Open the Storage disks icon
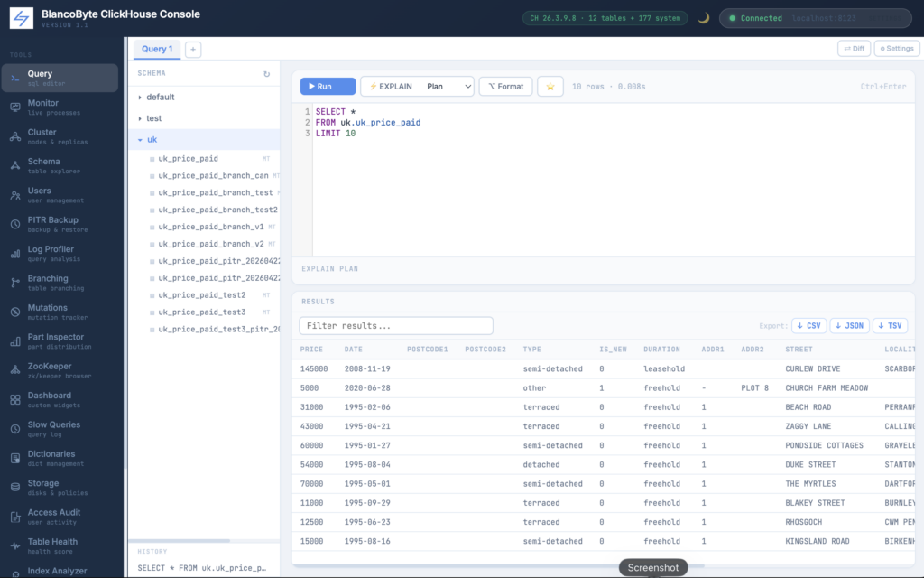 15,487
